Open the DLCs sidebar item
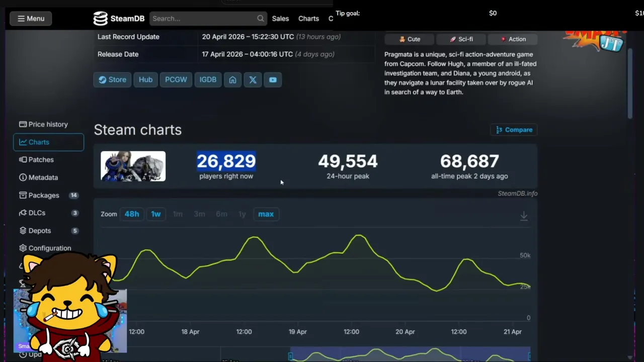 [48, 213]
